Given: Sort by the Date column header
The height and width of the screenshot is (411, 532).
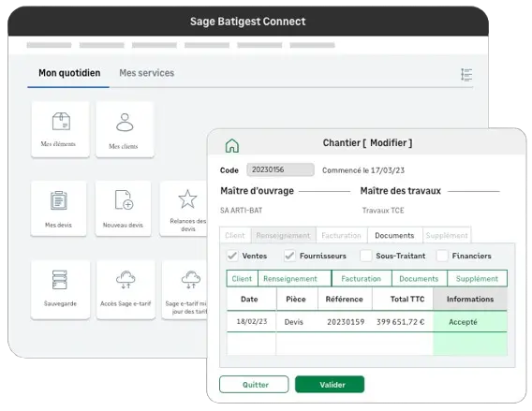Looking at the screenshot, I should [251, 299].
